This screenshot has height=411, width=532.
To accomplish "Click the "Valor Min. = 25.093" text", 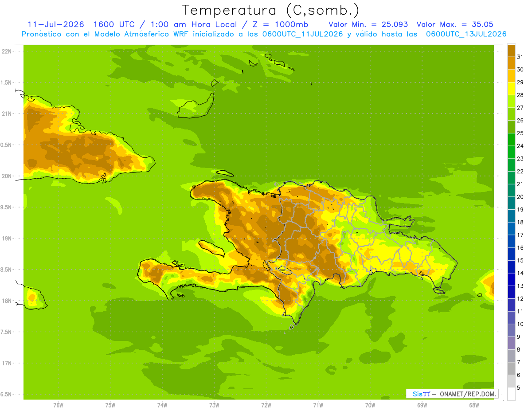I will click(x=368, y=24).
